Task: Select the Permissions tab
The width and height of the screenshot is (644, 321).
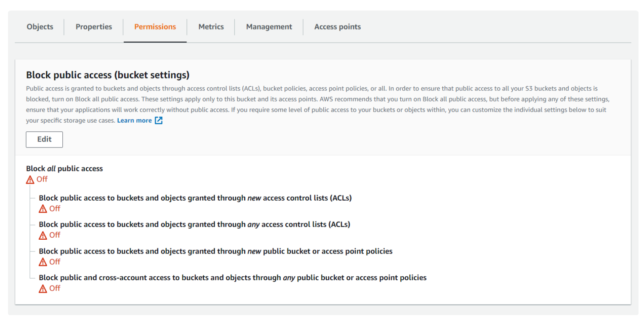Action: pos(155,27)
